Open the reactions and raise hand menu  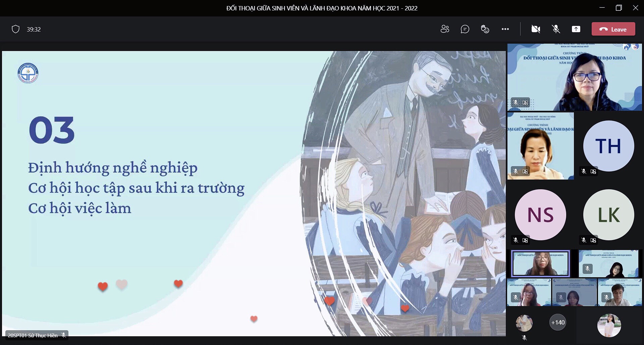(x=485, y=29)
